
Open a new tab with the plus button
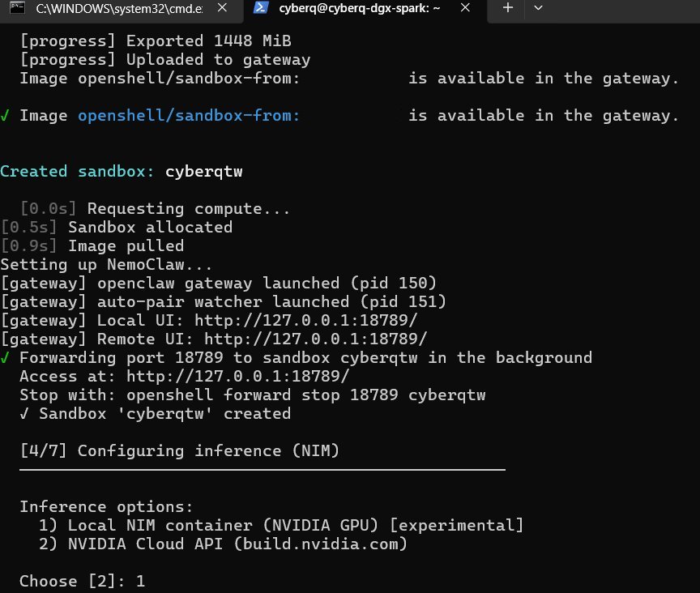pos(508,8)
